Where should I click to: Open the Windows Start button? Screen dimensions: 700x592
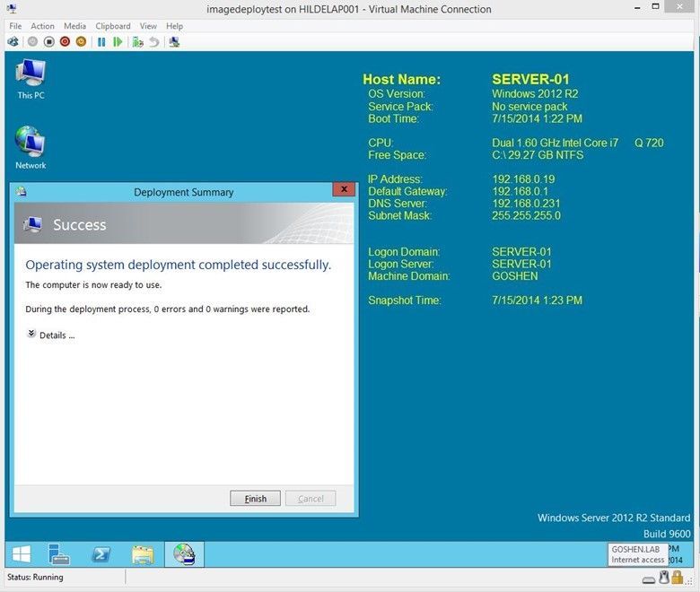(22, 554)
